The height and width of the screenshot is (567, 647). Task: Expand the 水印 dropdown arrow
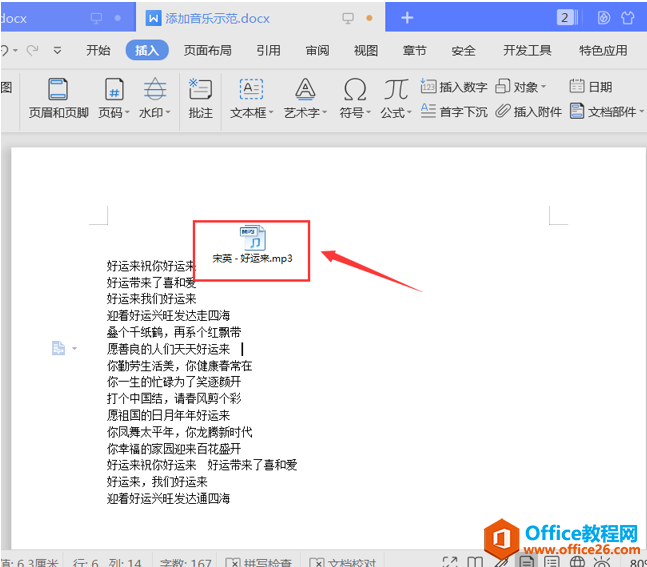pyautogui.click(x=168, y=112)
